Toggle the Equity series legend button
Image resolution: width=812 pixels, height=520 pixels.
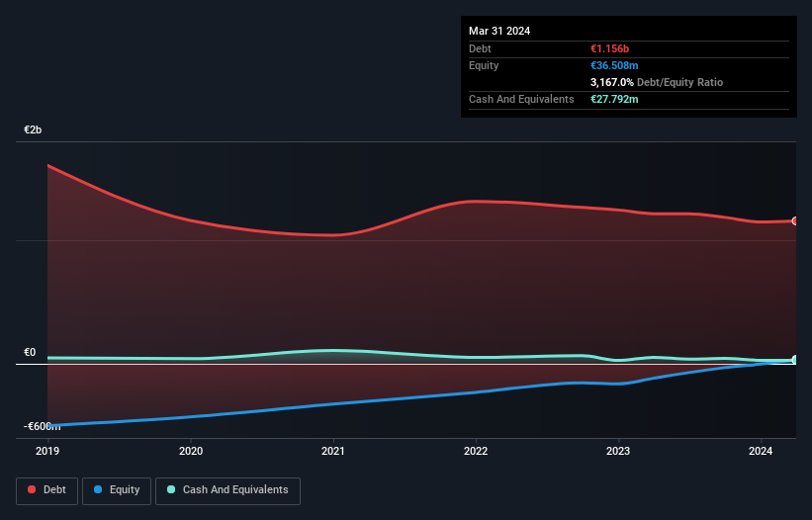(x=117, y=490)
